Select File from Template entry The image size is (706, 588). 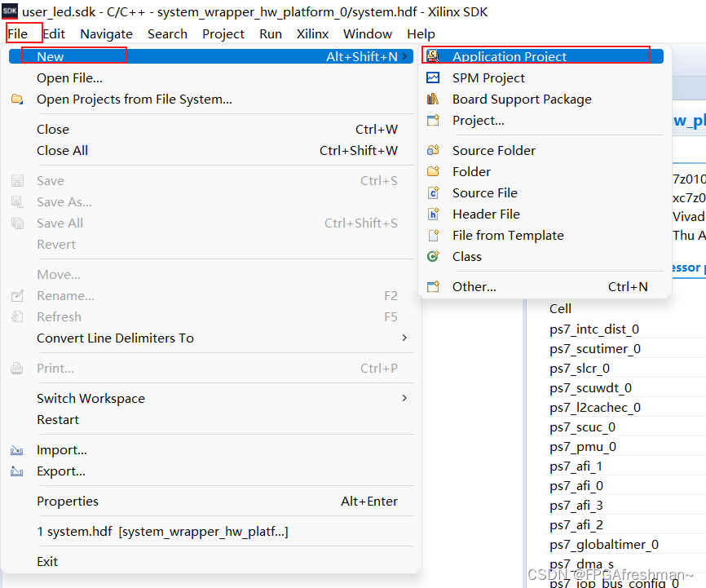[x=543, y=235]
